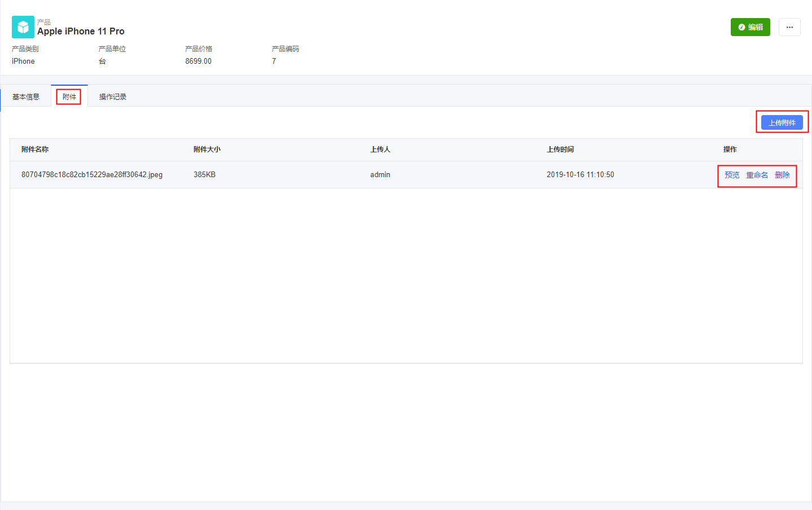Viewport: 812px width, 510px height.
Task: Click product category value iPhone
Action: (x=23, y=61)
